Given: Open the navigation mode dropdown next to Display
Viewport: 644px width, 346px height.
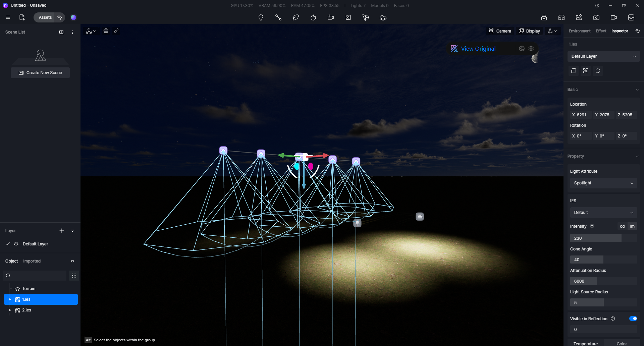Looking at the screenshot, I should tap(552, 31).
